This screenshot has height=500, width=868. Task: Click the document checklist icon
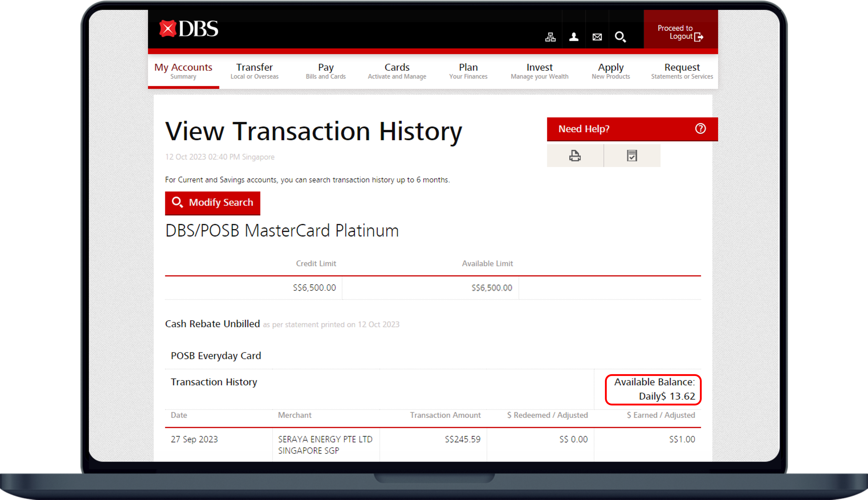point(632,156)
